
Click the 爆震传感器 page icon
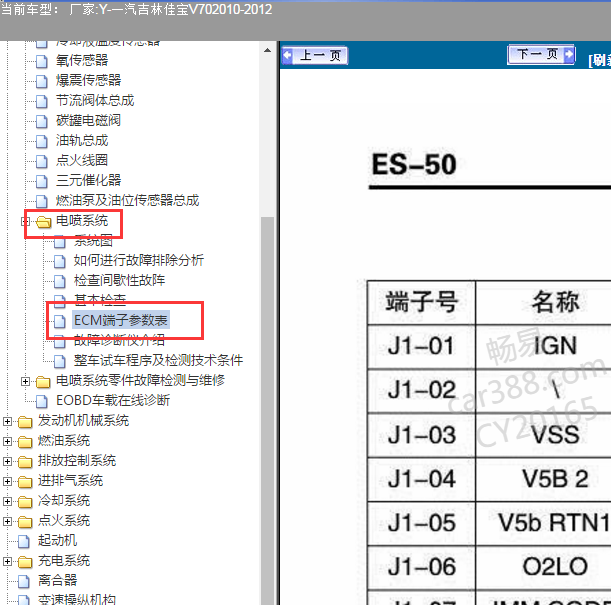[x=42, y=81]
